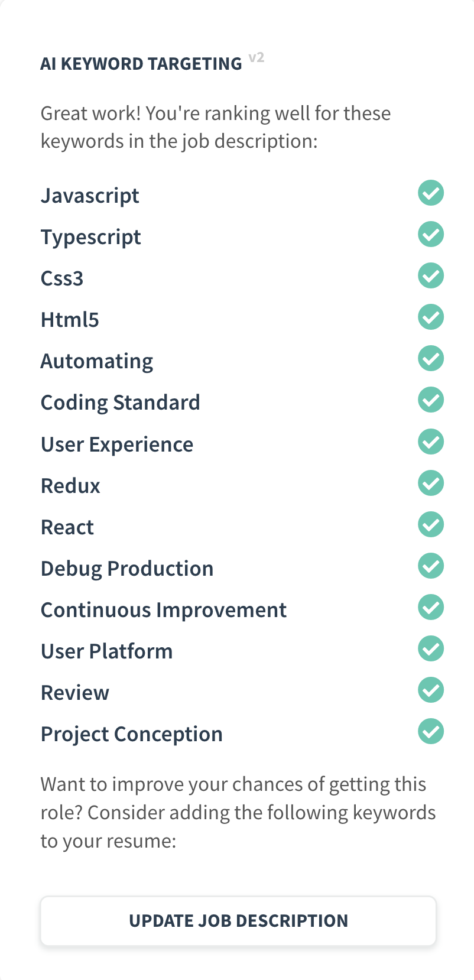This screenshot has height=980, width=474.
Task: Select the checkmark for Coding Standard
Action: 431,400
